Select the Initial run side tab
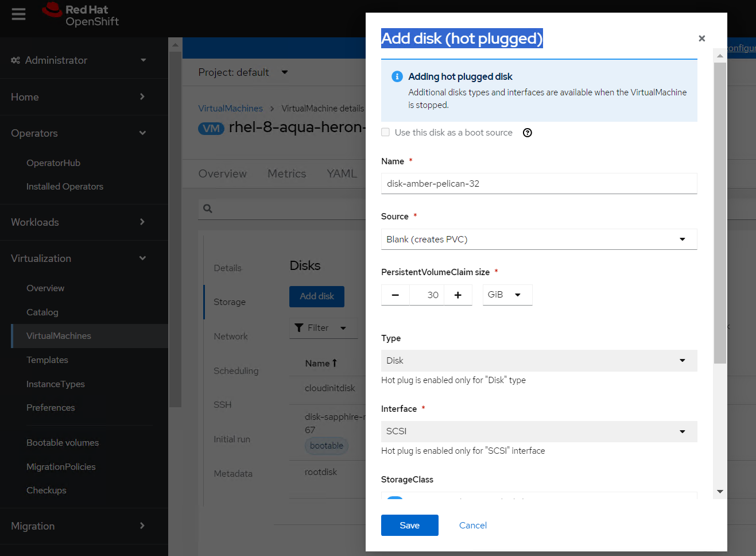 click(x=232, y=439)
